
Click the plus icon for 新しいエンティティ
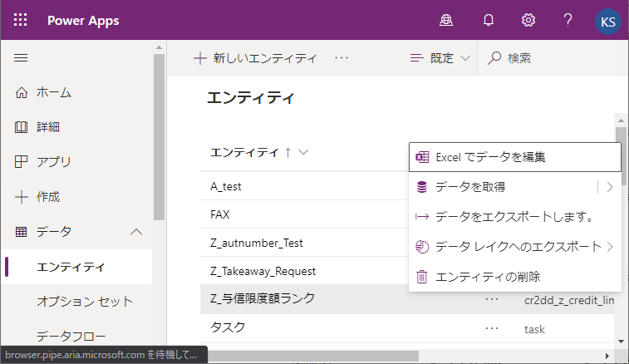pyautogui.click(x=199, y=58)
